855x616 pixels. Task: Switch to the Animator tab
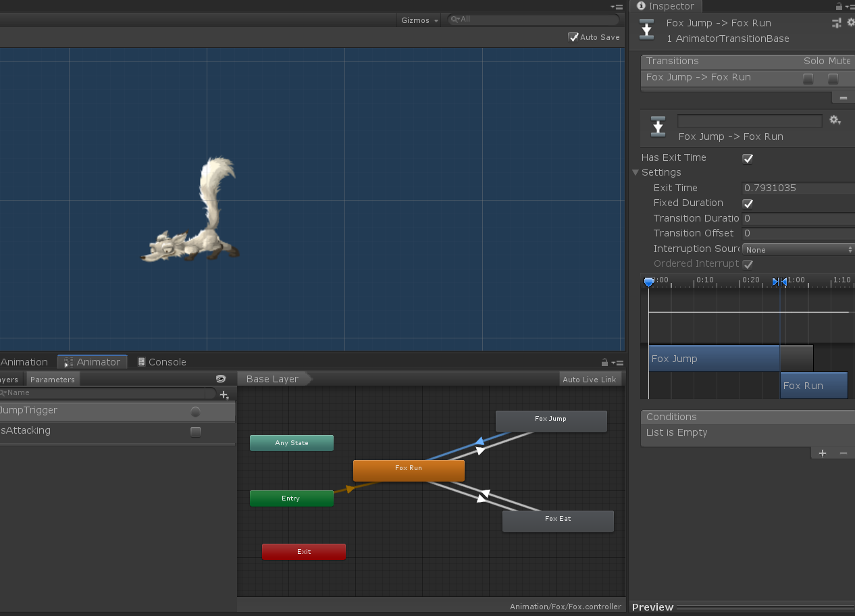tap(93, 362)
